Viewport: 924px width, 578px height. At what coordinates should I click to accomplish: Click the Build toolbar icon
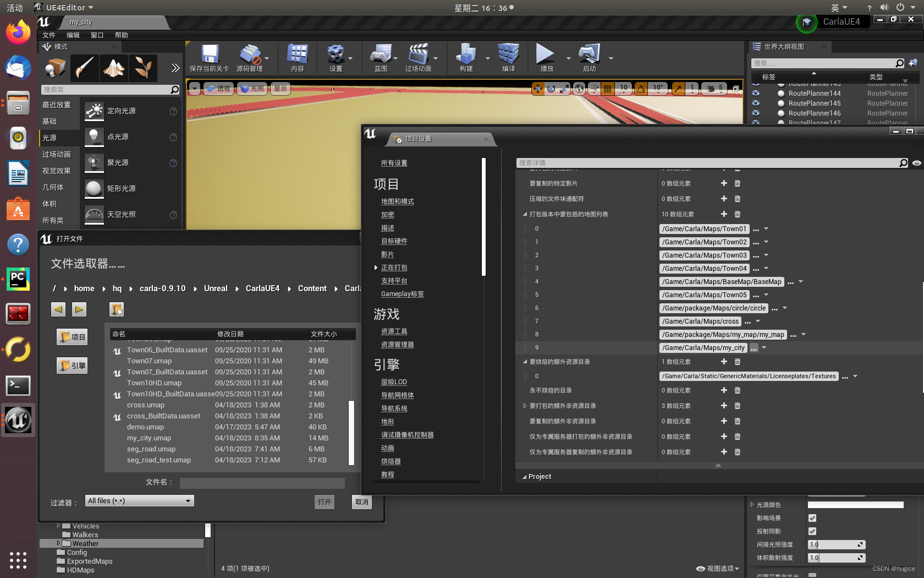[466, 55]
